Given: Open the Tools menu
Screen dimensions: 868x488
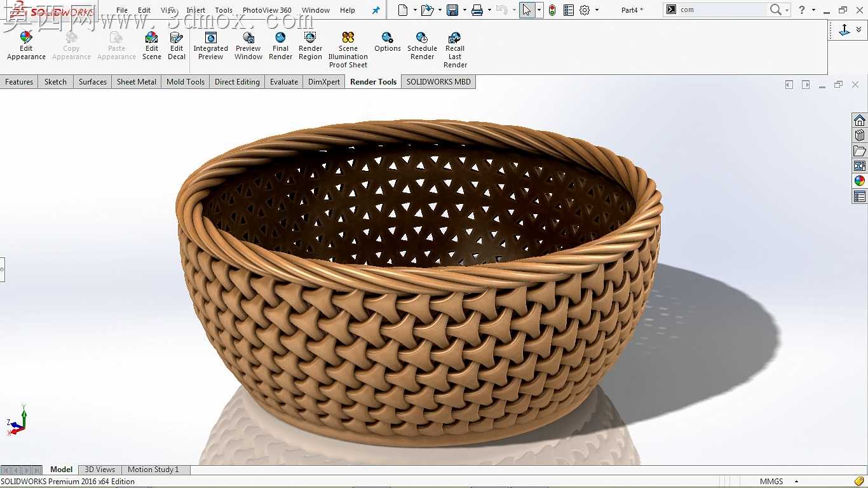Looking at the screenshot, I should [224, 10].
